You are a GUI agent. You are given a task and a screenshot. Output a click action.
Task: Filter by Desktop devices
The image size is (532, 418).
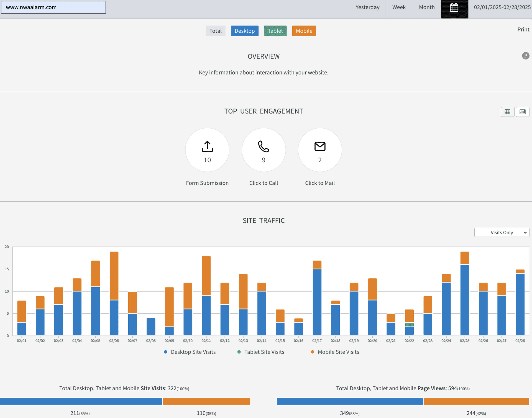point(244,31)
